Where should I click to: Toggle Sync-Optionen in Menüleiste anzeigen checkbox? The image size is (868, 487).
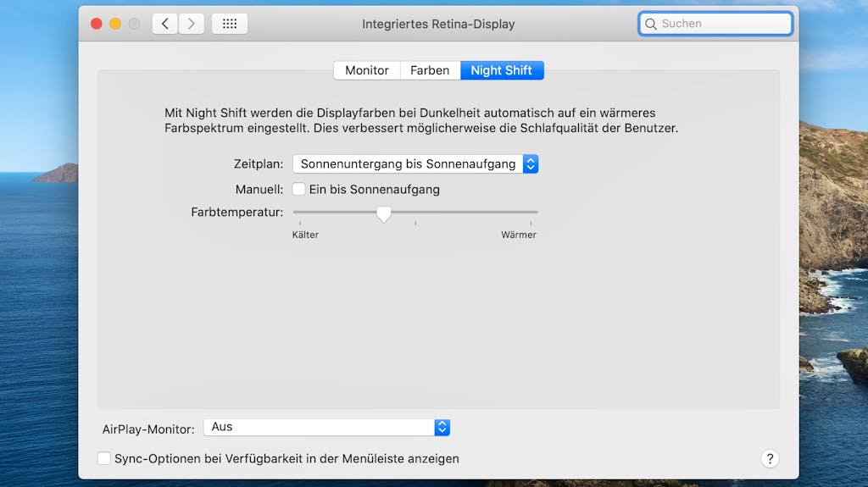tap(104, 458)
